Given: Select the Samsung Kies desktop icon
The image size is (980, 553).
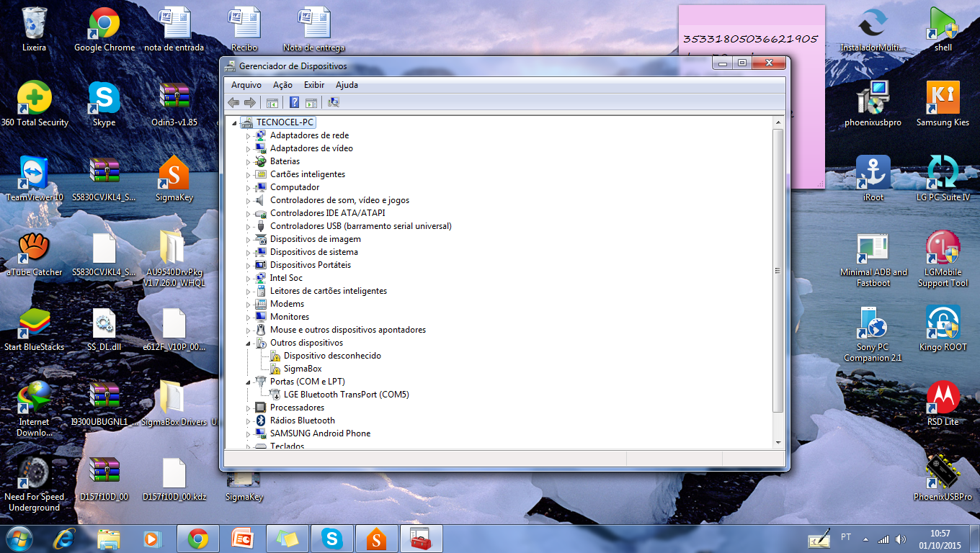Looking at the screenshot, I should [943, 104].
